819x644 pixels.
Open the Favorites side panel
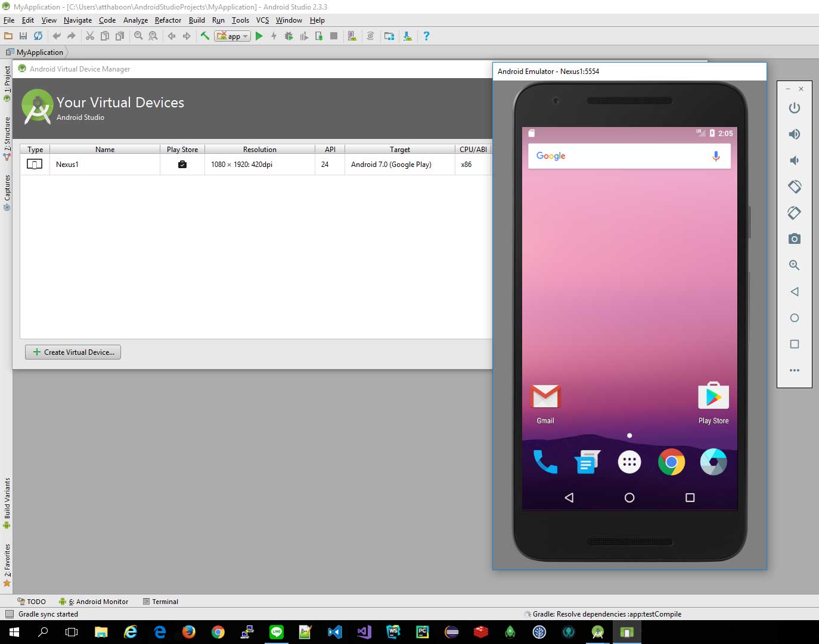pos(7,565)
